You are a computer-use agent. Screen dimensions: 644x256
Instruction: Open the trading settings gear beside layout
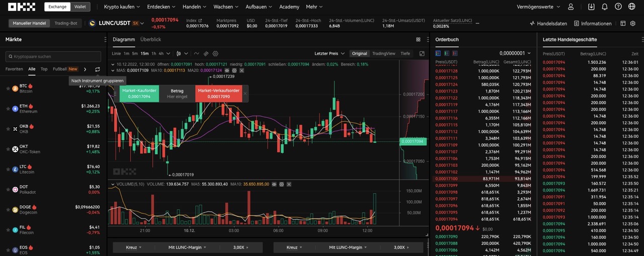[633, 24]
